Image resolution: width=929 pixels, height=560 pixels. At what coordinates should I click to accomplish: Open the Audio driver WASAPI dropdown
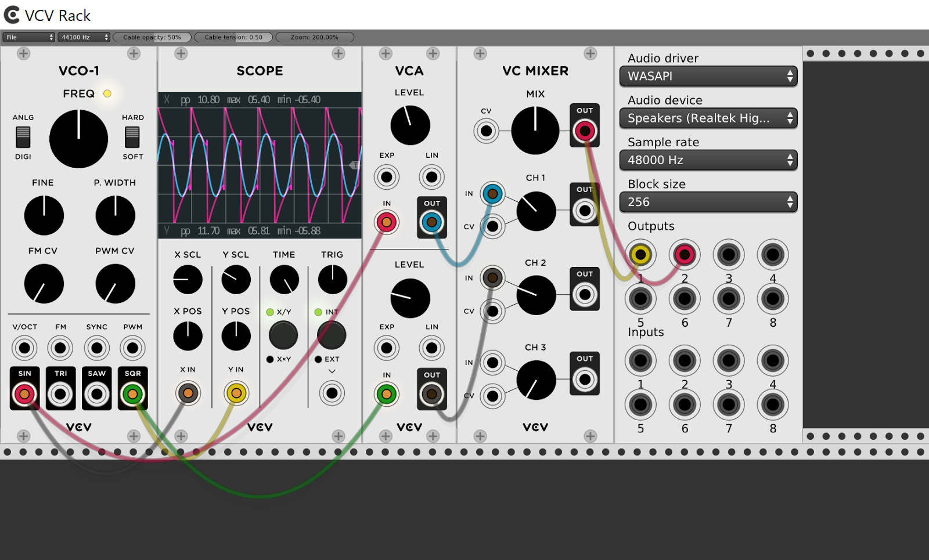pos(708,76)
